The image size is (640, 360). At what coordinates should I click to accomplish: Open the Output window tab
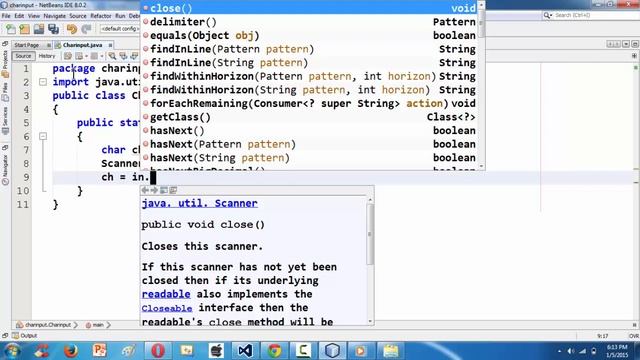tap(25, 336)
